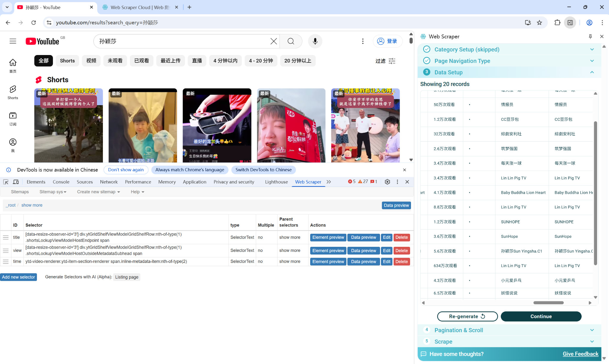Switch to the Console tab
This screenshot has height=364, width=609.
click(x=61, y=182)
